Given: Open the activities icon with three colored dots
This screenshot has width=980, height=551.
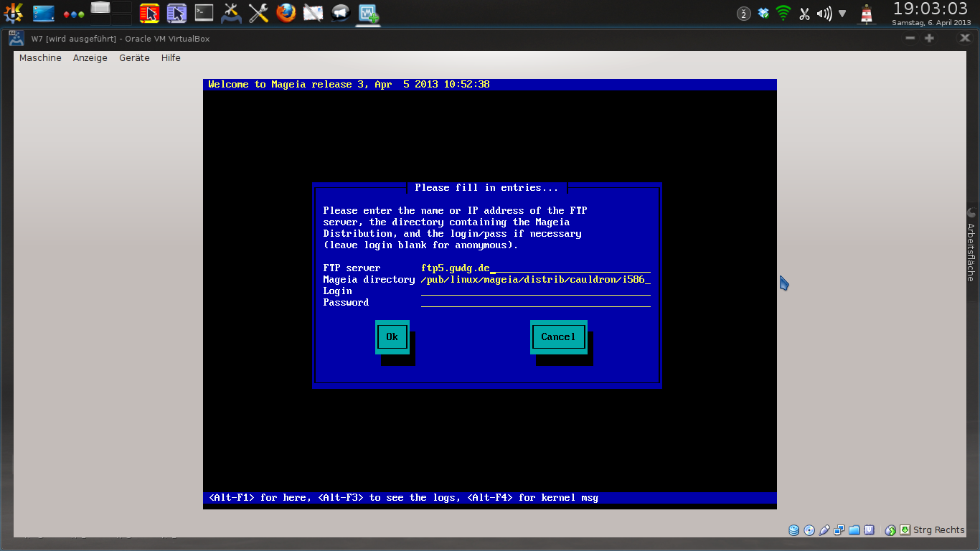Looking at the screenshot, I should pyautogui.click(x=74, y=14).
